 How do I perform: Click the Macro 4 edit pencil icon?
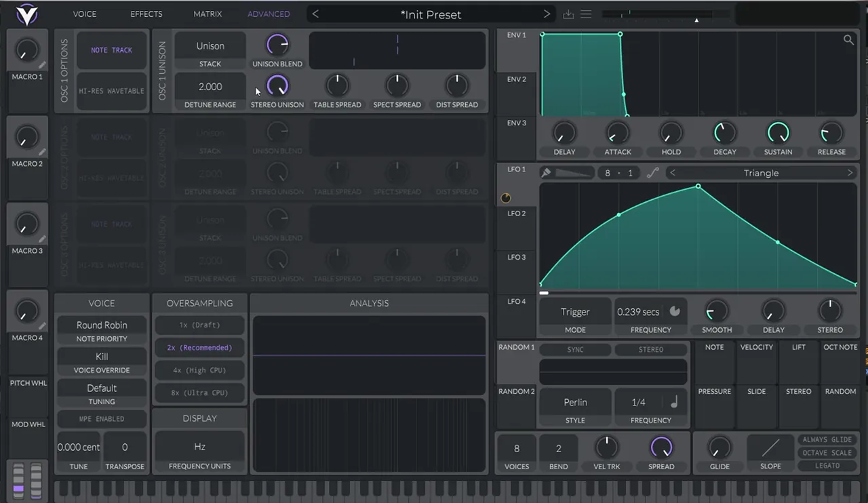click(42, 326)
